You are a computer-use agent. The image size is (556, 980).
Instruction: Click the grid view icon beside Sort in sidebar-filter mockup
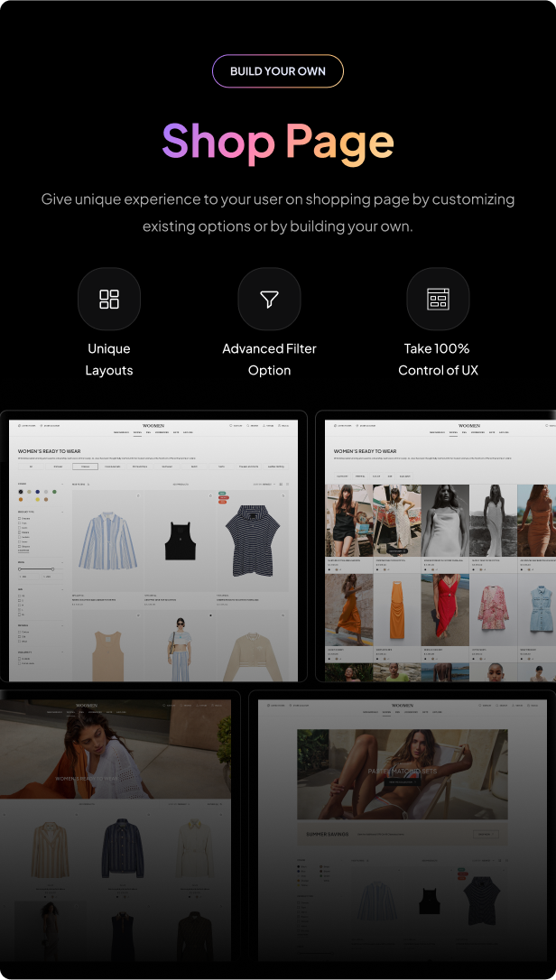point(281,485)
